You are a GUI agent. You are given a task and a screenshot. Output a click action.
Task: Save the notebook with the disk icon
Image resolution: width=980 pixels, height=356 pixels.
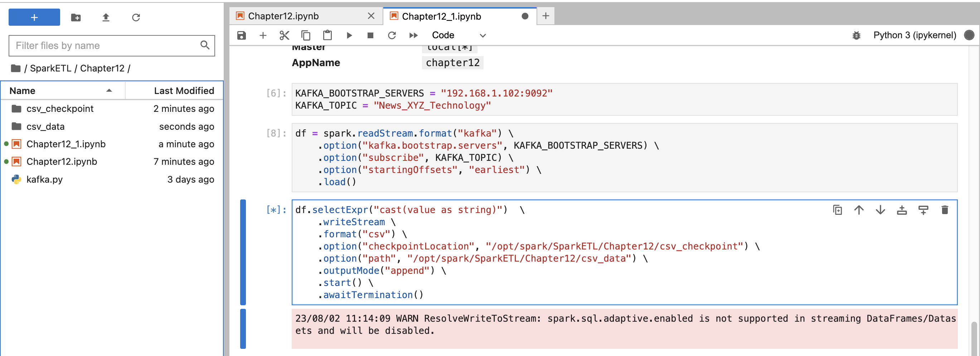tap(242, 35)
